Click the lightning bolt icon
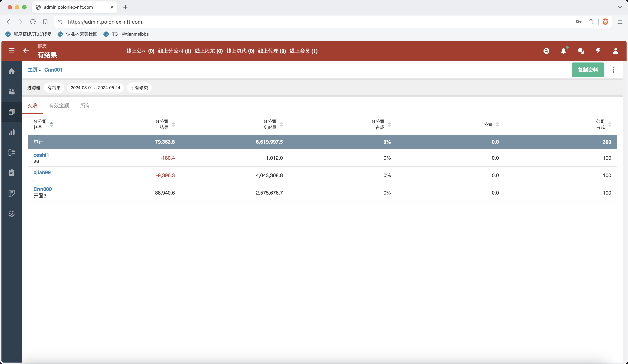Screen dimensions: 628x364 598,51
